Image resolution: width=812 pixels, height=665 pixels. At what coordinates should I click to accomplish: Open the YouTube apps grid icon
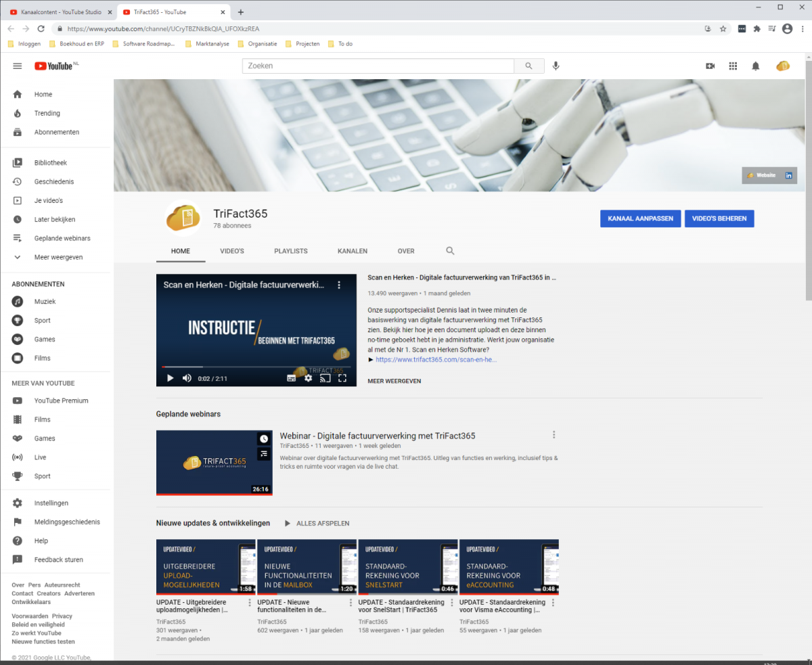(733, 66)
